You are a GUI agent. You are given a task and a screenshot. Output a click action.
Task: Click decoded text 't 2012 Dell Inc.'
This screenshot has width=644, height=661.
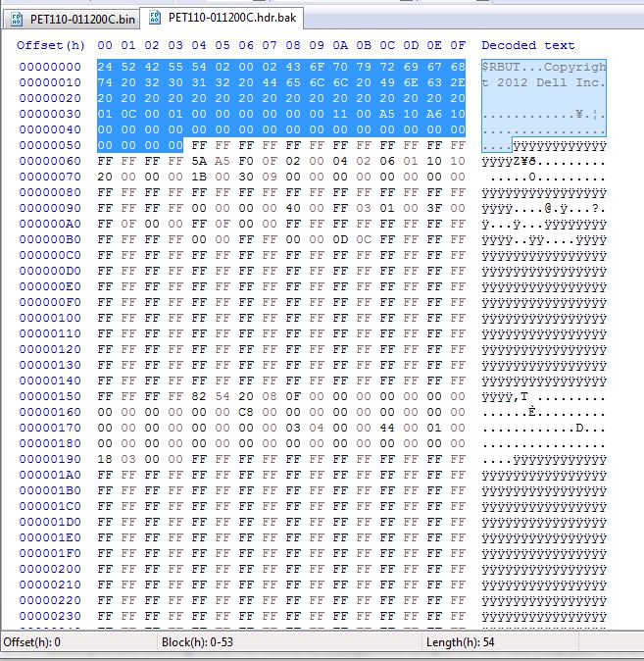(544, 82)
